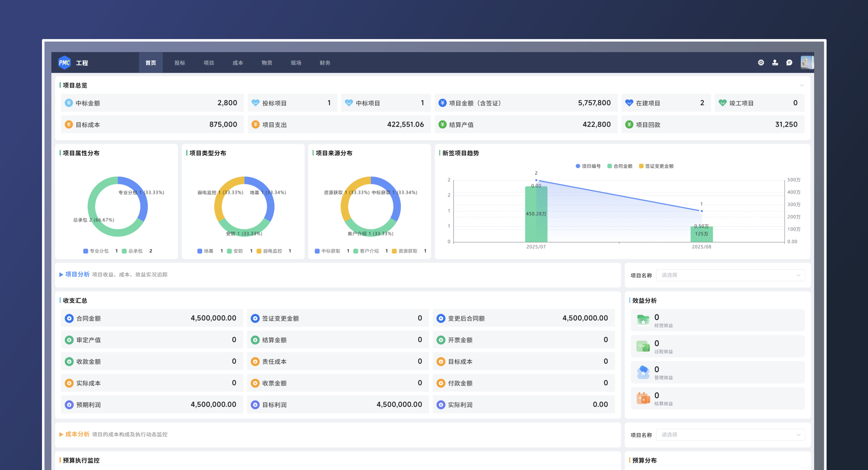Click the 经营效益 folder icon
This screenshot has height=470, width=868.
point(643,320)
